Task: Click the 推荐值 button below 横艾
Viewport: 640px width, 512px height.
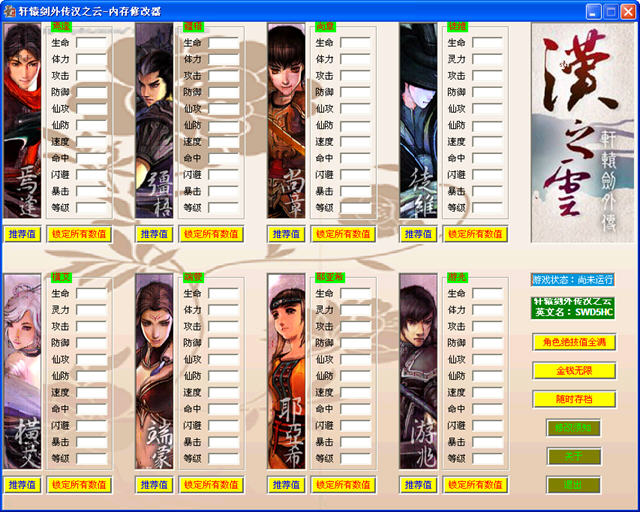Action: tap(22, 485)
